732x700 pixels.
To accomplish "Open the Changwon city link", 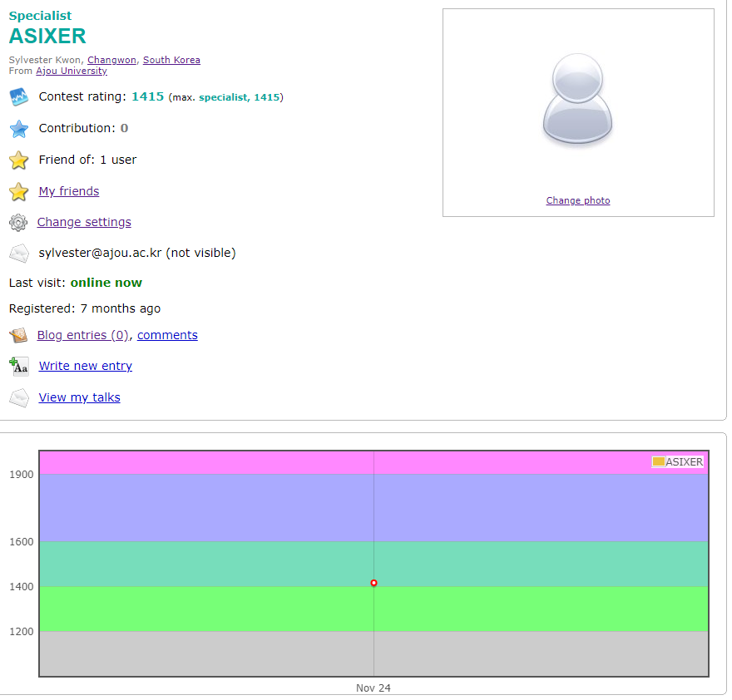I will (x=111, y=60).
